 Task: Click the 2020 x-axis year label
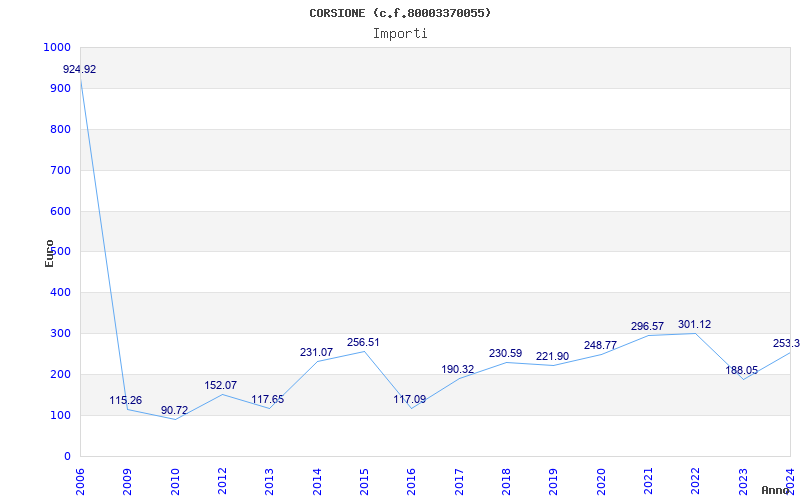(601, 482)
